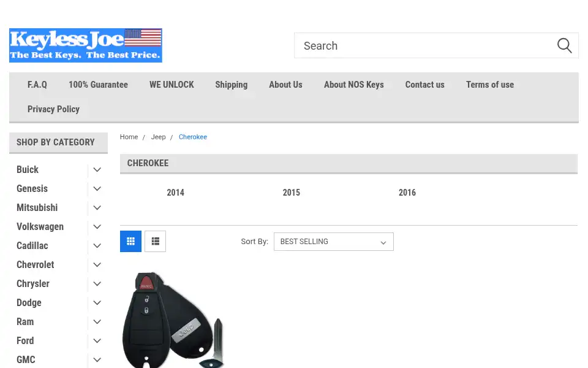Open the Ram category link
The height and width of the screenshot is (368, 588).
tap(25, 322)
